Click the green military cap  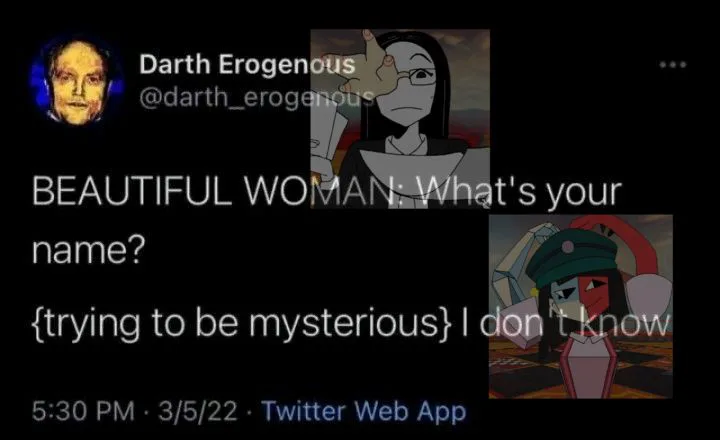coord(573,256)
